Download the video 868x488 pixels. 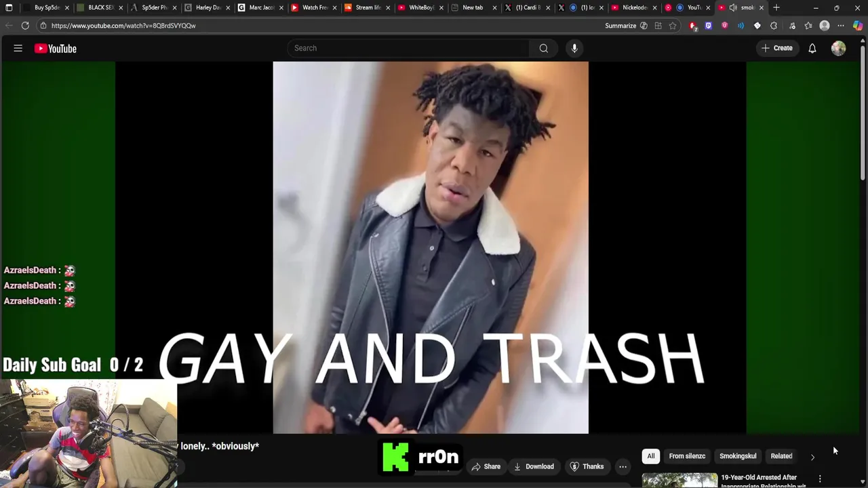[x=534, y=466]
